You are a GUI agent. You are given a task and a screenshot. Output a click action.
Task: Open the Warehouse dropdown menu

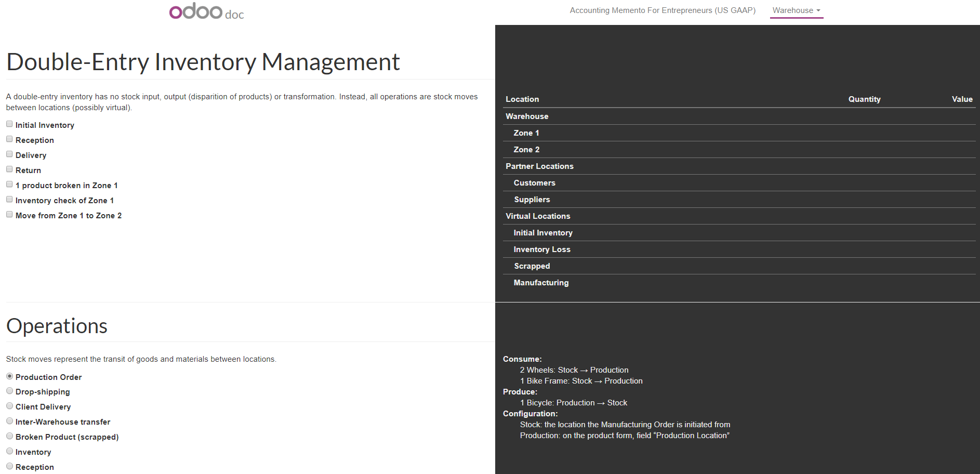796,10
